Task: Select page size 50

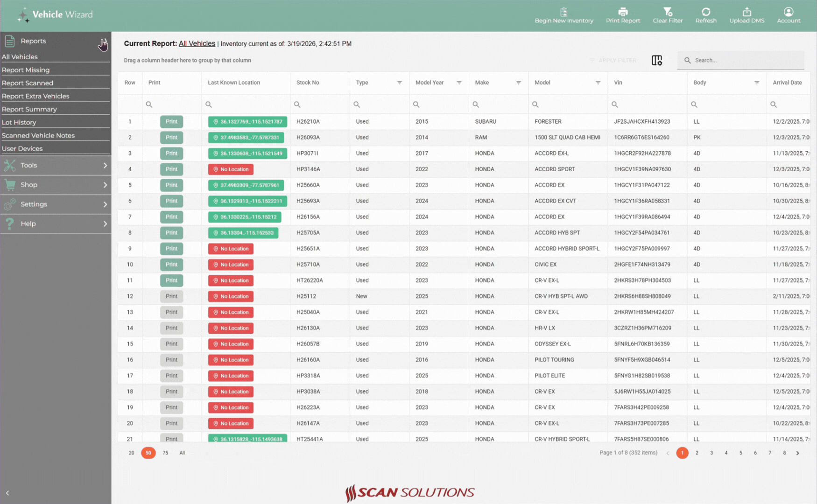Action: (148, 453)
